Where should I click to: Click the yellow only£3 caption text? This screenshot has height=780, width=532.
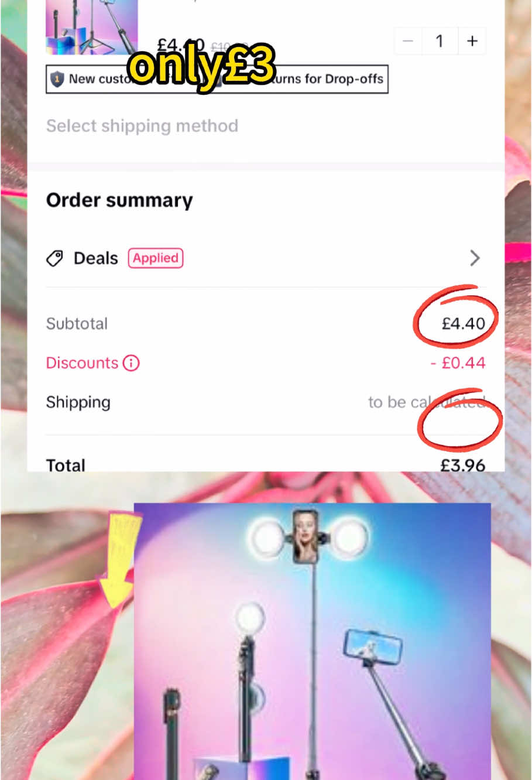pos(202,66)
